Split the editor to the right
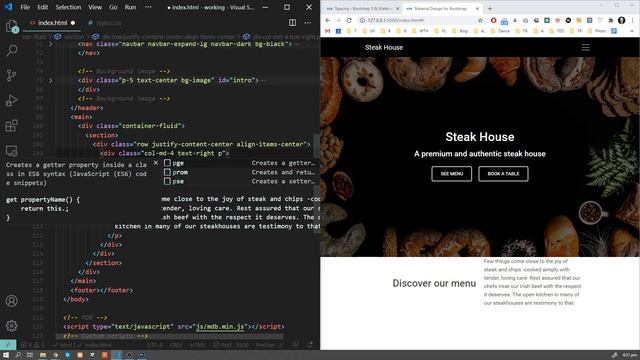Image resolution: width=640 pixels, height=360 pixels. pyautogui.click(x=292, y=23)
